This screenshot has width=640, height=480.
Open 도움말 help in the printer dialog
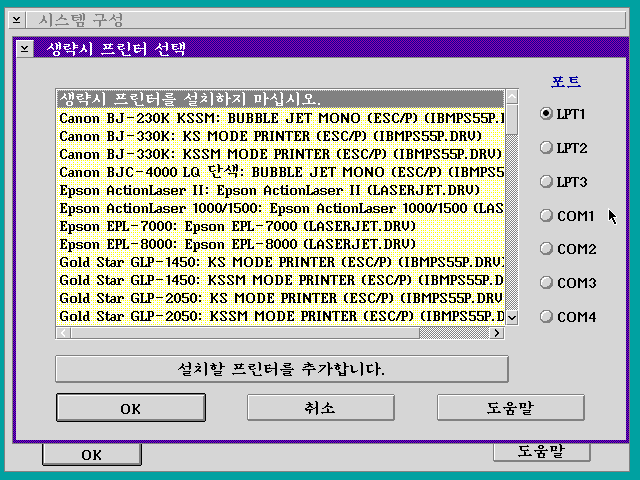(511, 407)
